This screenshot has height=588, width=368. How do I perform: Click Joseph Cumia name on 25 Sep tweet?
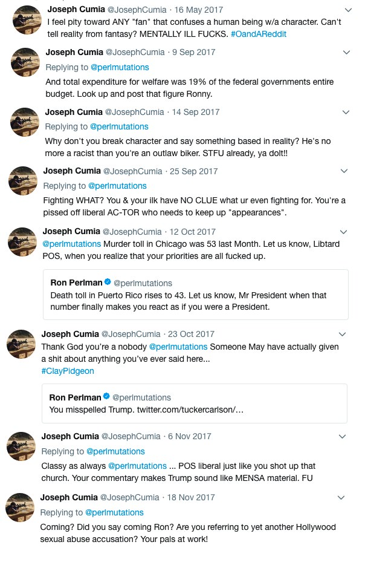point(70,171)
